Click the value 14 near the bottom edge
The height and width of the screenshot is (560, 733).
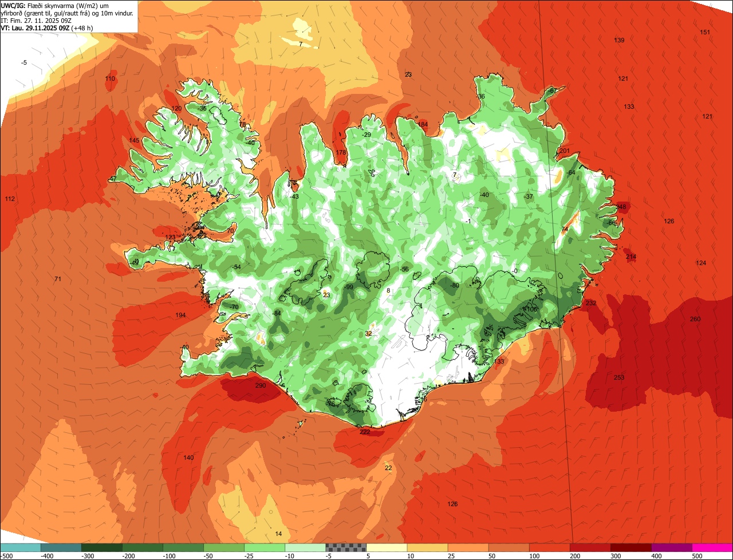click(278, 534)
